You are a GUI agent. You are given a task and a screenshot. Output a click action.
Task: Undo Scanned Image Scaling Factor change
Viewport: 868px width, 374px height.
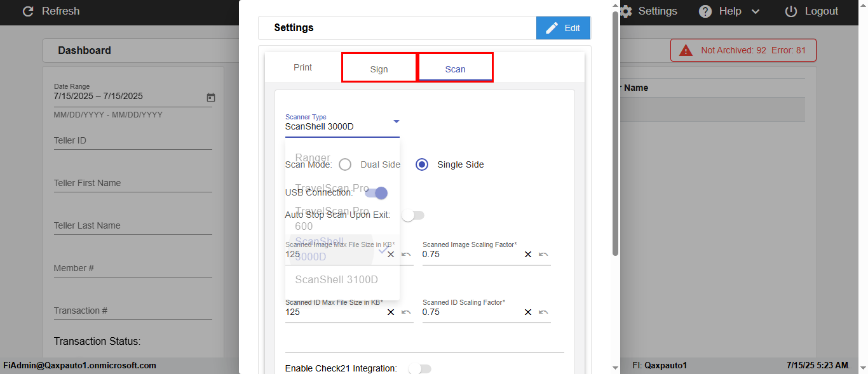tap(543, 254)
